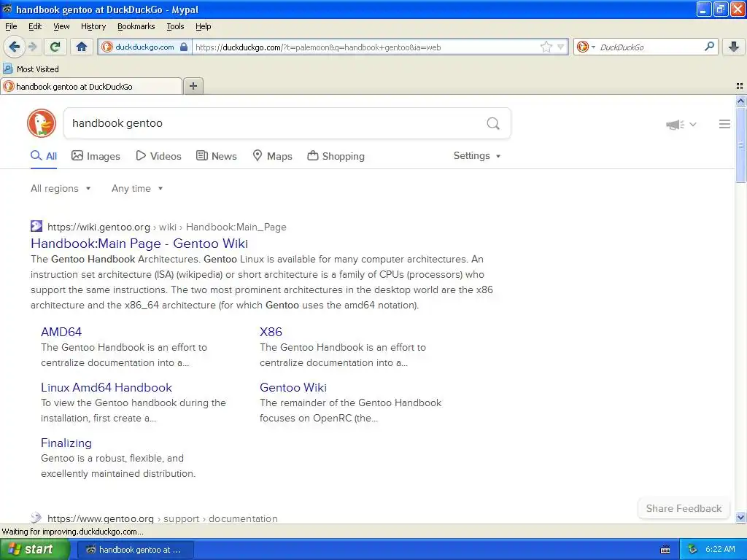This screenshot has width=747, height=560.
Task: Click the padlock site identity icon
Action: pyautogui.click(x=184, y=47)
